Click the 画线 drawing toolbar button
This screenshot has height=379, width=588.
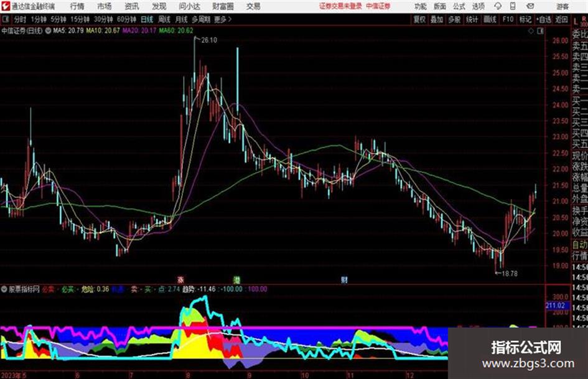[x=490, y=19]
